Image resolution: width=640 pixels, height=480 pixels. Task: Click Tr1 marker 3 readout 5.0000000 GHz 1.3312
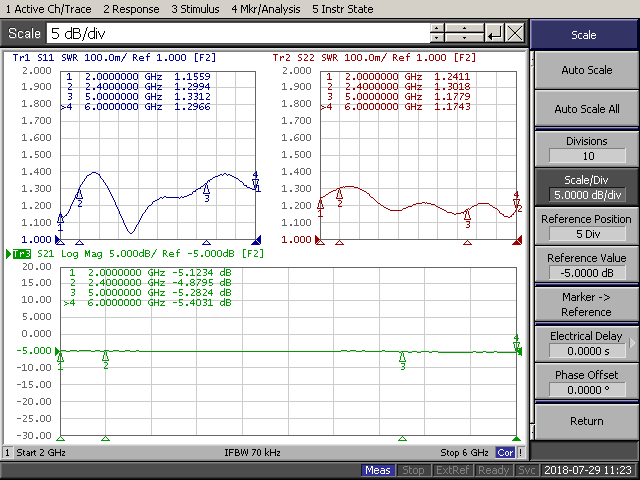139,97
